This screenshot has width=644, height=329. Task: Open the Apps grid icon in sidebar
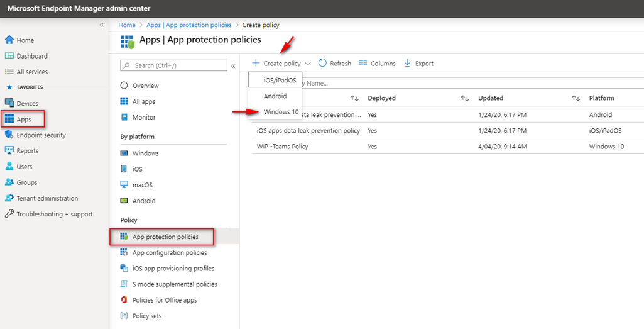pos(9,119)
